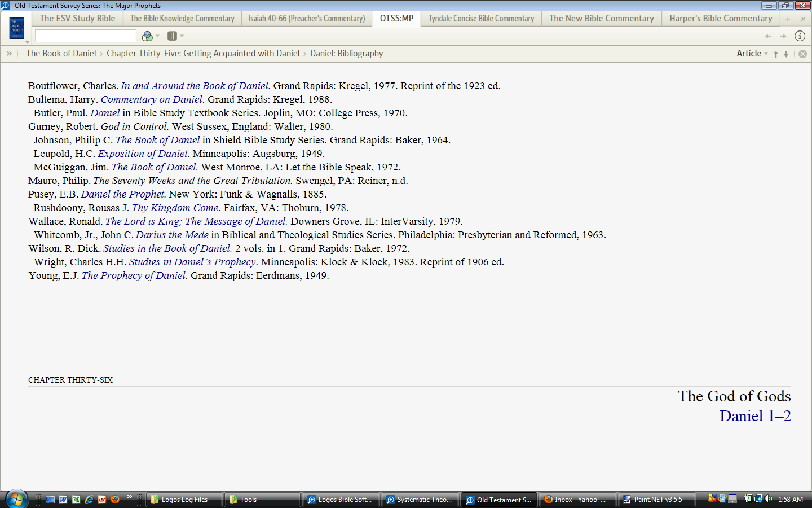This screenshot has width=812, height=508.
Task: Add a new tab with plus icon
Action: [788, 19]
